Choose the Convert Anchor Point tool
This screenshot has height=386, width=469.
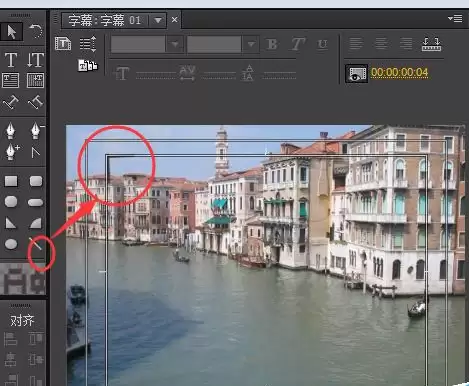(35, 153)
